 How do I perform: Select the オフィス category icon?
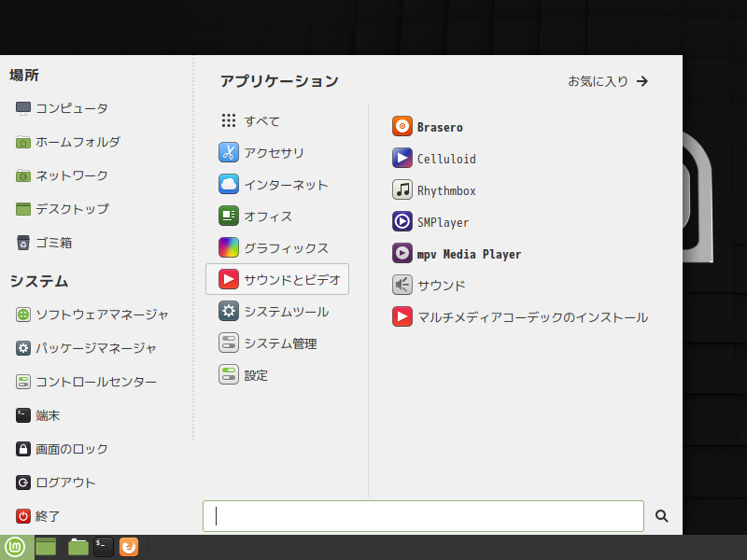[229, 216]
